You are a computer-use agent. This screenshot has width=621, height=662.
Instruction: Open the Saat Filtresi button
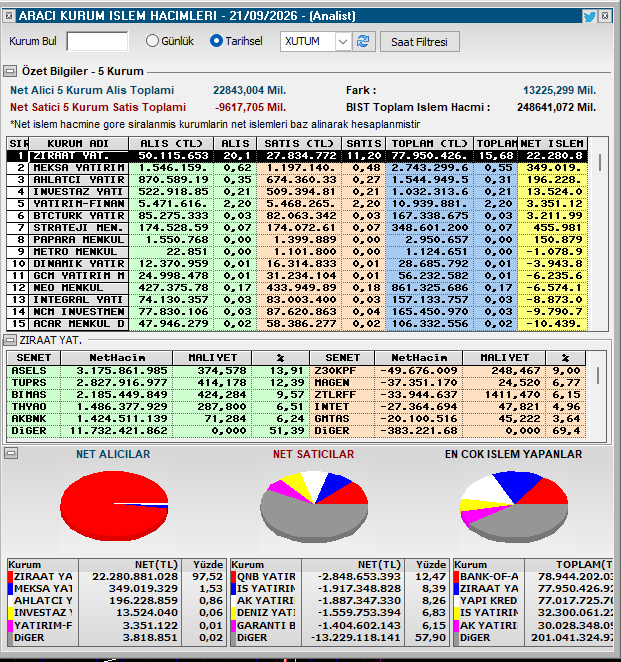[x=420, y=42]
